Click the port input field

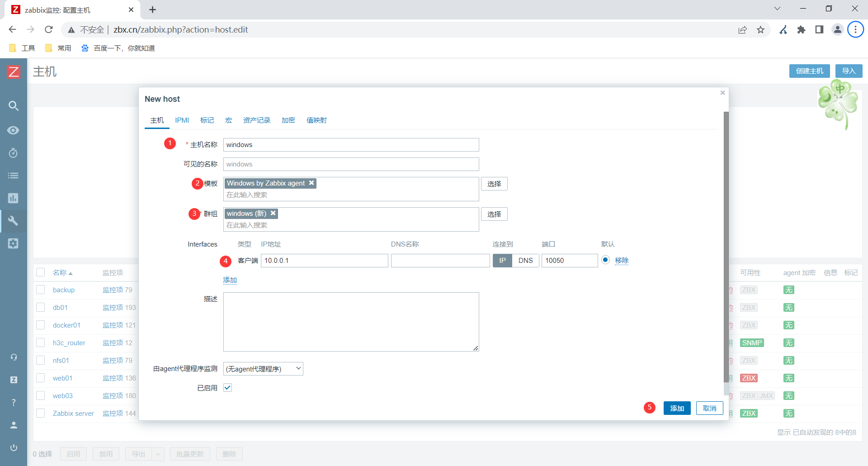tap(570, 261)
